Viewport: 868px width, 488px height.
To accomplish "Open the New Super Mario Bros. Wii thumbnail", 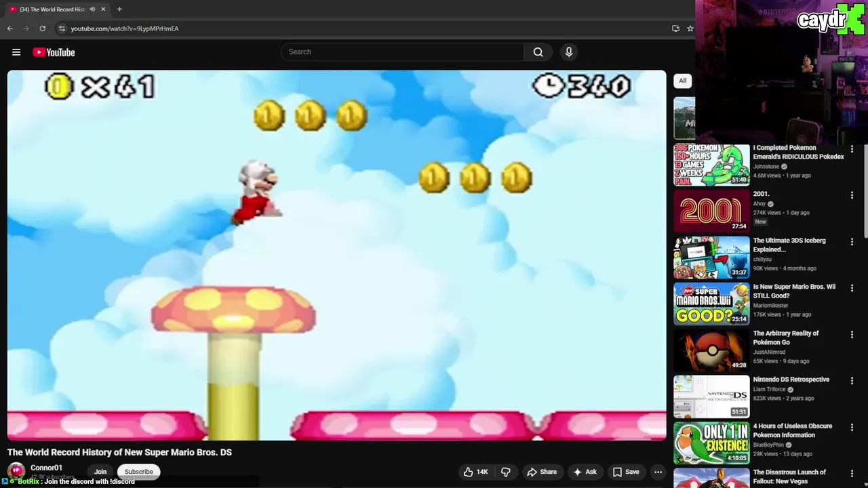I will pyautogui.click(x=711, y=304).
